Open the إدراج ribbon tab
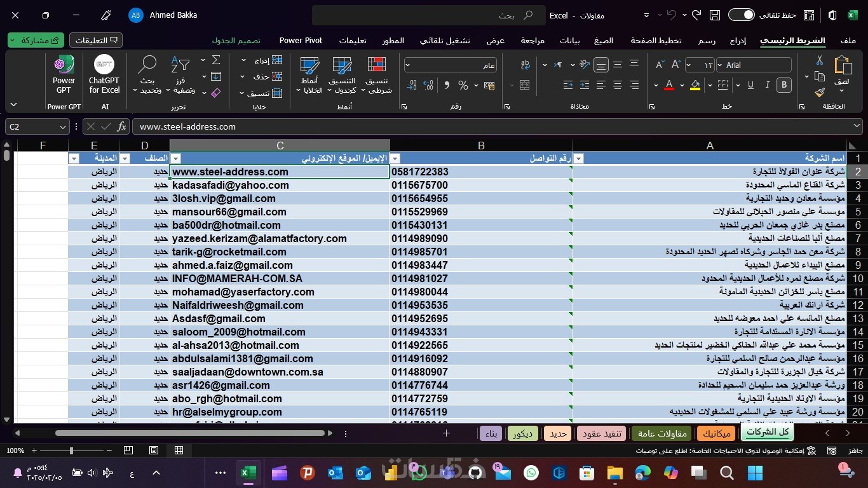This screenshot has width=868, height=488. tap(737, 41)
